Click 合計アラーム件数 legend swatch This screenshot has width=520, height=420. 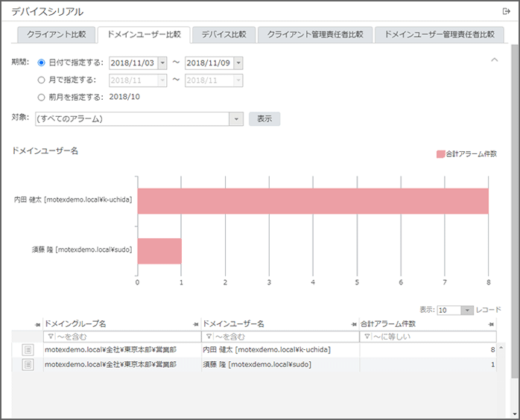click(x=440, y=154)
